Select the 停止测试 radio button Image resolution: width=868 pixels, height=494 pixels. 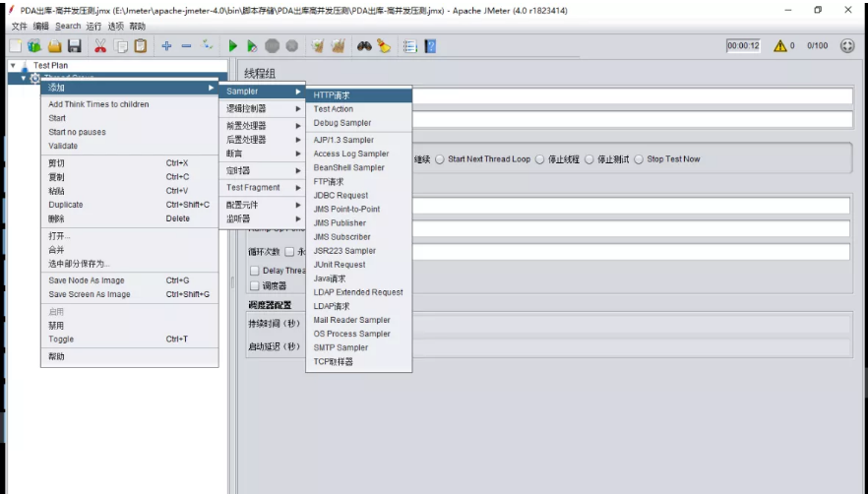click(x=589, y=159)
